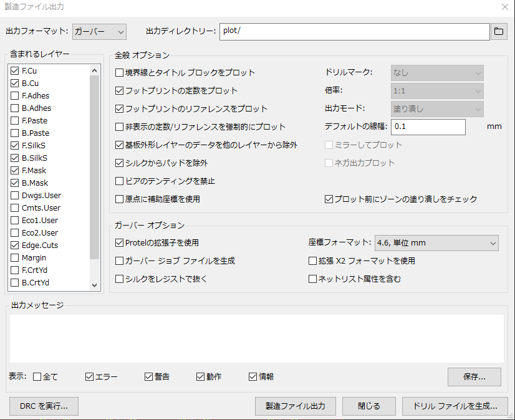515x420 pixels.
Task: Toggle フットプリントのリファレンスをプロット checkbox
Action: [119, 108]
